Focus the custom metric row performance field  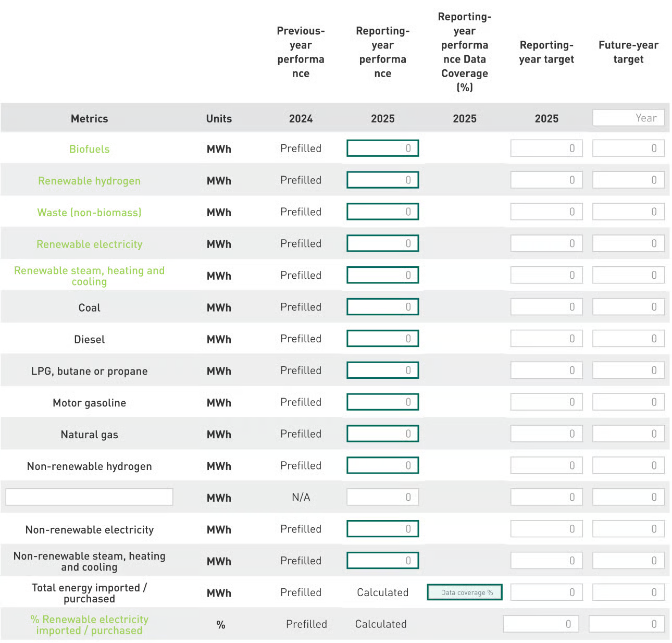click(x=383, y=498)
